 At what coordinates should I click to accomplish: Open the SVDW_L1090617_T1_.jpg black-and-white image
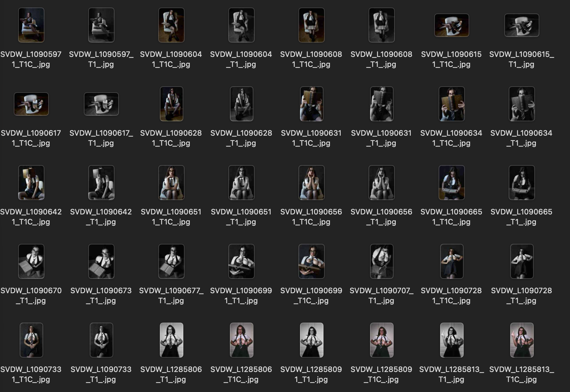tap(101, 104)
